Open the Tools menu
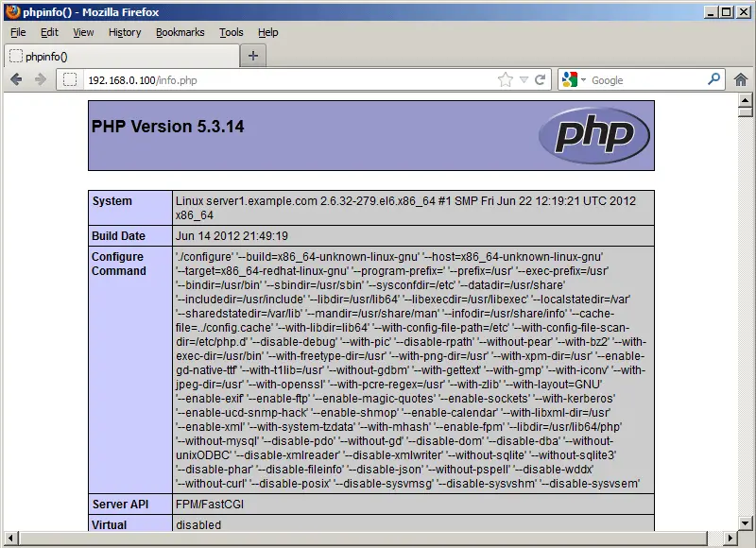The height and width of the screenshot is (548, 756). point(231,32)
